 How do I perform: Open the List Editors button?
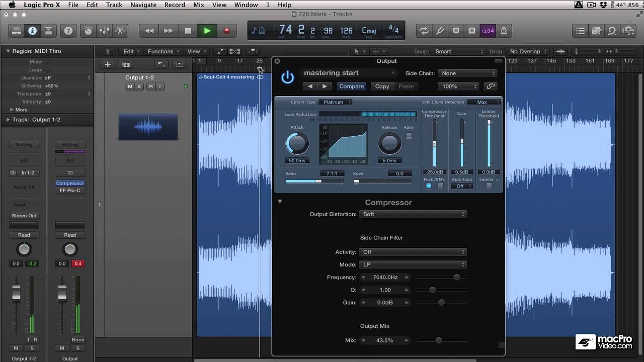pos(581,31)
